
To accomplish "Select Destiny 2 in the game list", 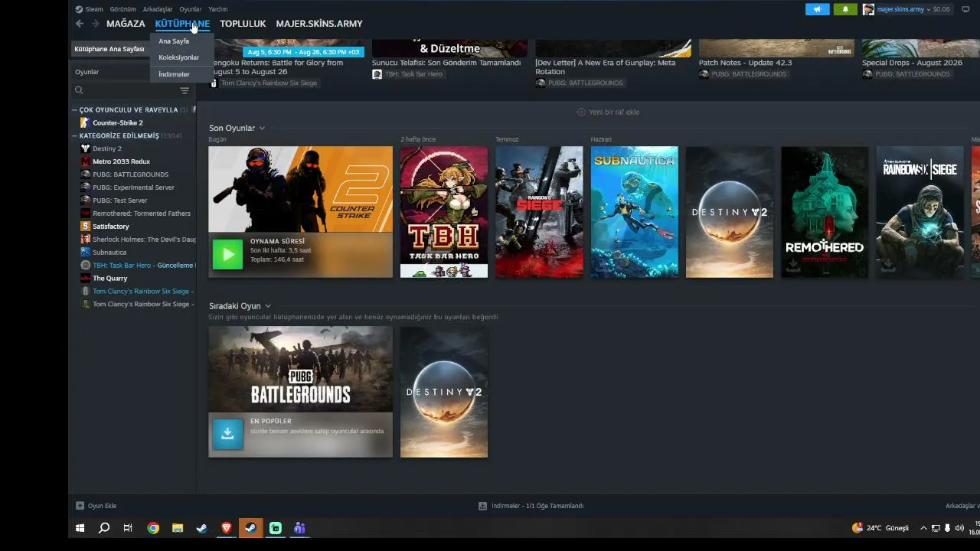I will point(107,148).
